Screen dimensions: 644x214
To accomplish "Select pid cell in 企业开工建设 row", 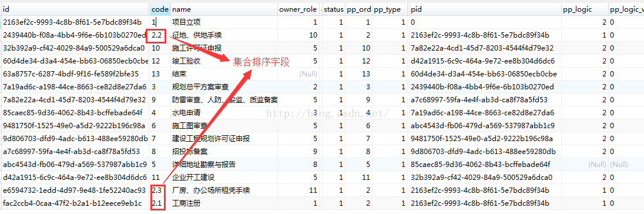I will point(485,178).
